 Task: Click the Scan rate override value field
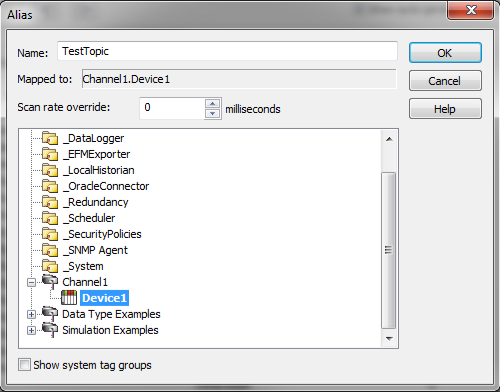point(172,108)
